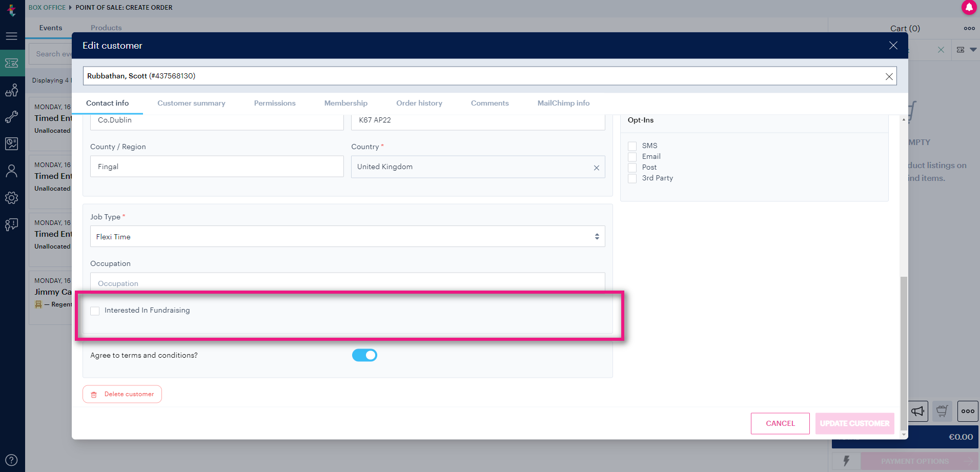Open the Membership tab
The width and height of the screenshot is (980, 472).
pos(346,103)
